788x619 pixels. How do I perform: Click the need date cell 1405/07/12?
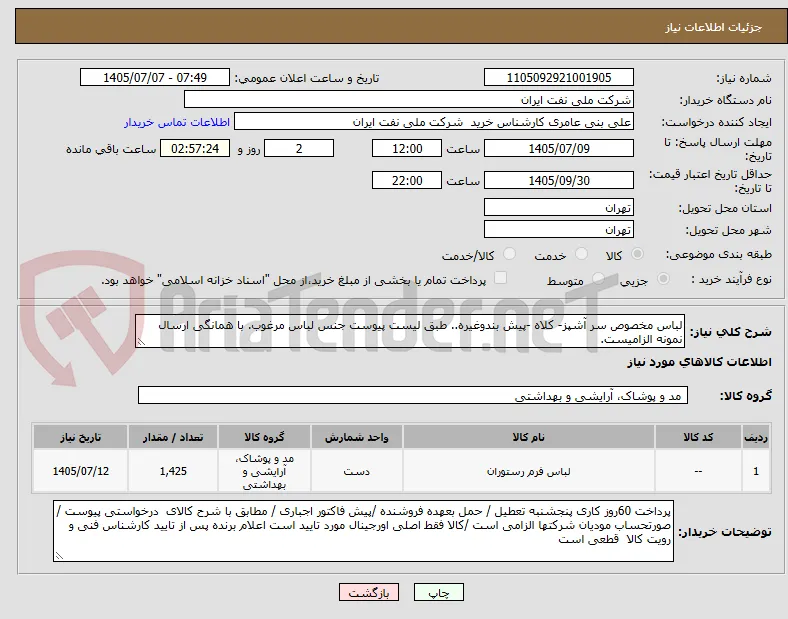(x=80, y=471)
